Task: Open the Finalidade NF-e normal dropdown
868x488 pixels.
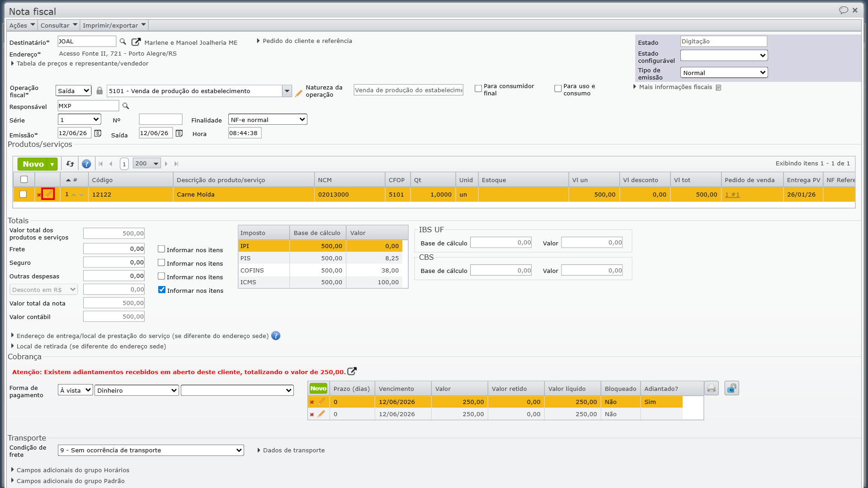Action: [268, 120]
